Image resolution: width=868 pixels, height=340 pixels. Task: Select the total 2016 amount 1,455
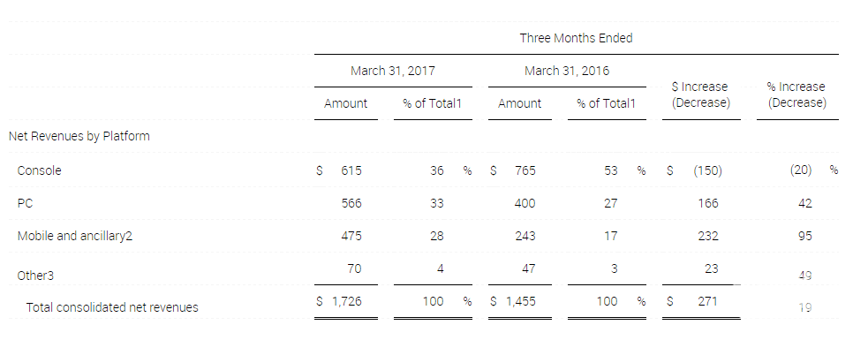pos(520,301)
